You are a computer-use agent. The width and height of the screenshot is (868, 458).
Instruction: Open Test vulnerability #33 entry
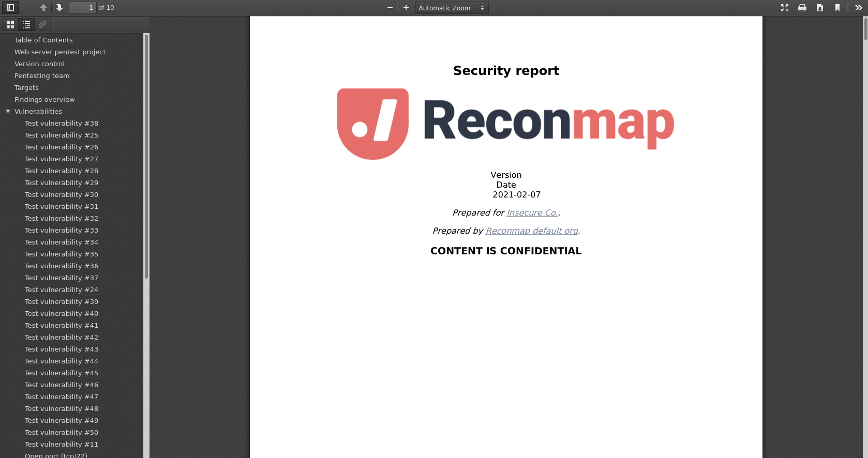pyautogui.click(x=62, y=230)
